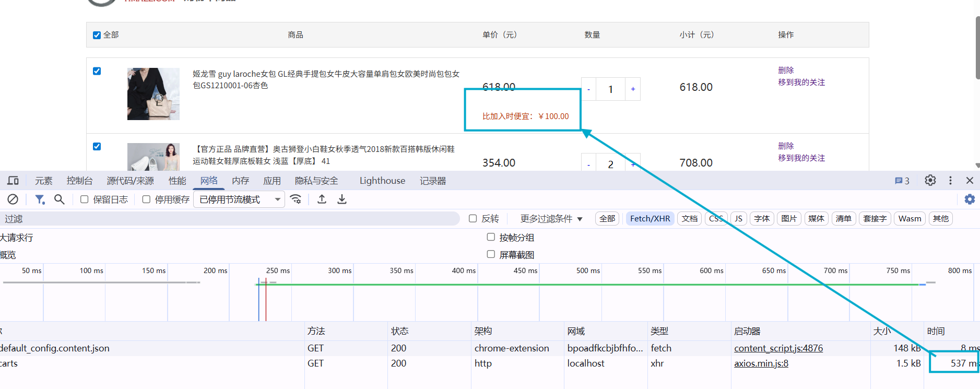Increase quantity of first cart item
The width and height of the screenshot is (980, 389).
click(x=633, y=89)
